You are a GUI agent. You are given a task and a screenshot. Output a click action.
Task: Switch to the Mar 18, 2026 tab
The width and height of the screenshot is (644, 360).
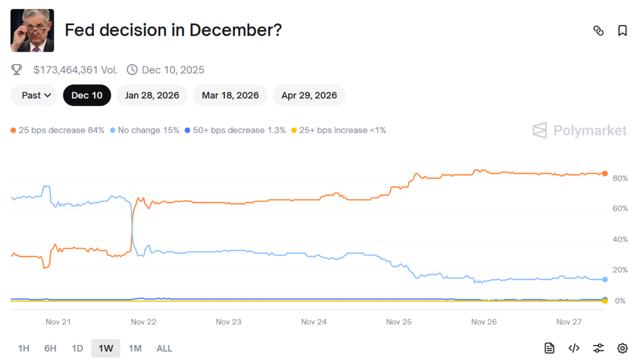[230, 95]
